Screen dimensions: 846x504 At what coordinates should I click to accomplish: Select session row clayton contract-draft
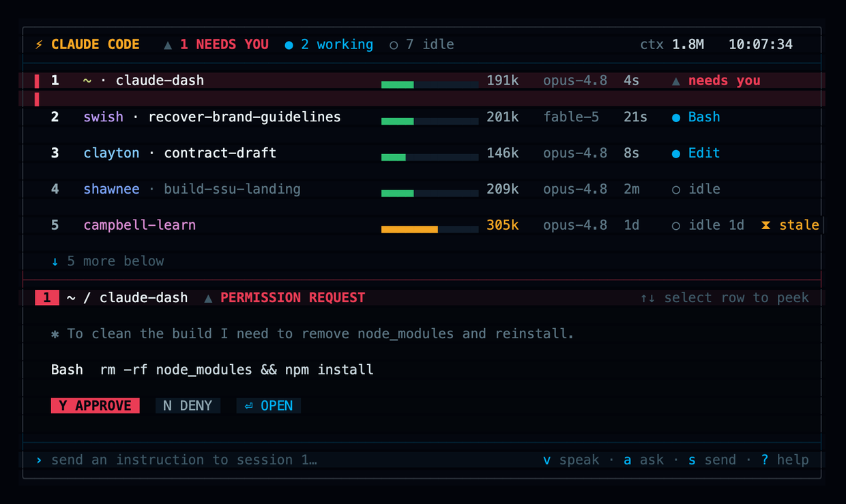(x=423, y=153)
